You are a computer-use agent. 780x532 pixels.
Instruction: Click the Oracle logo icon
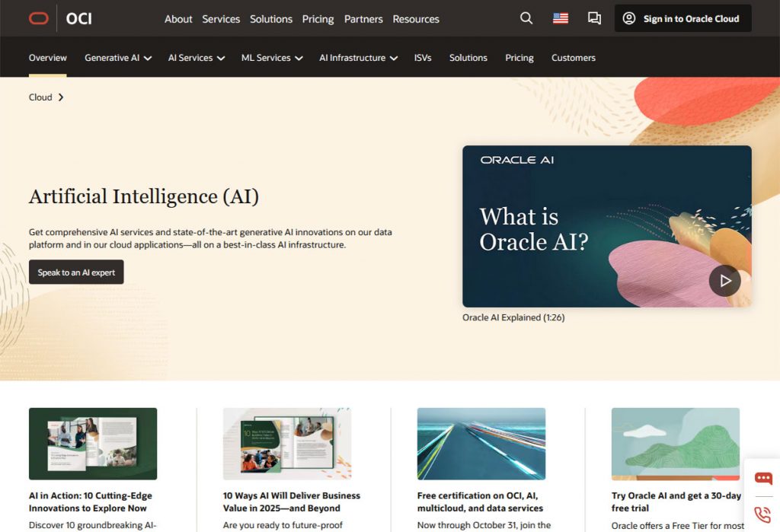pos(39,18)
